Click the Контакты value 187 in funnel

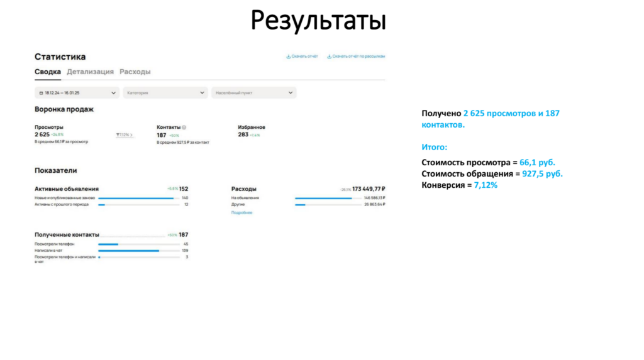click(162, 135)
